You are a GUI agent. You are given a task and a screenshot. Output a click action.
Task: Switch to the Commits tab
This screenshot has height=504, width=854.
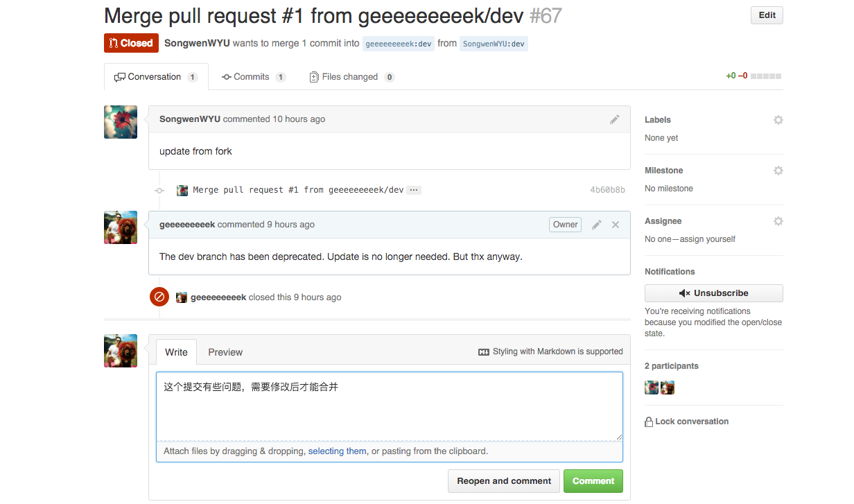(x=252, y=77)
